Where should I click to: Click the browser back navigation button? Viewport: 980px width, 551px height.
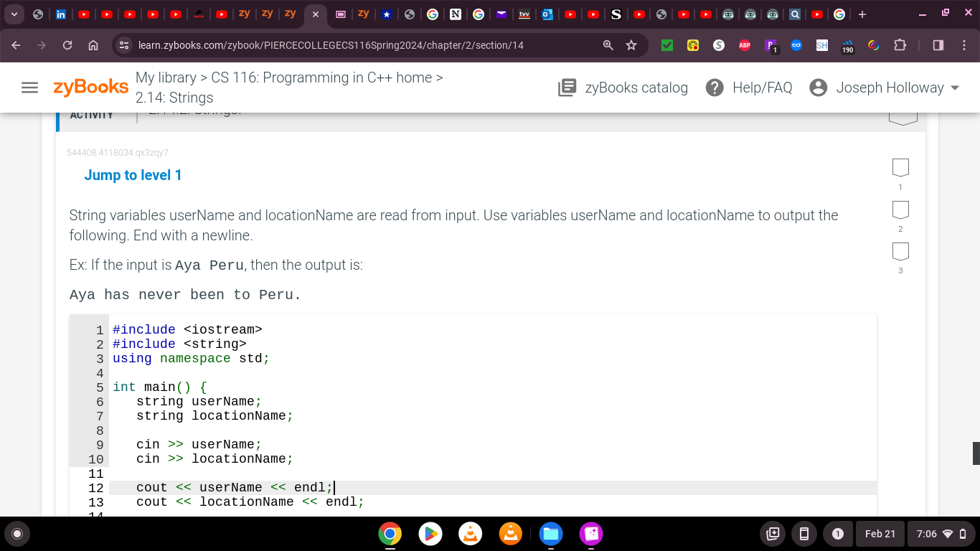click(x=15, y=45)
